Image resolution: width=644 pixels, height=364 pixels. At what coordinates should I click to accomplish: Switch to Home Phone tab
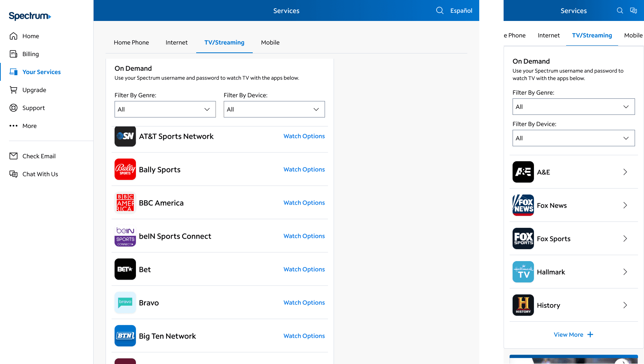click(x=131, y=42)
